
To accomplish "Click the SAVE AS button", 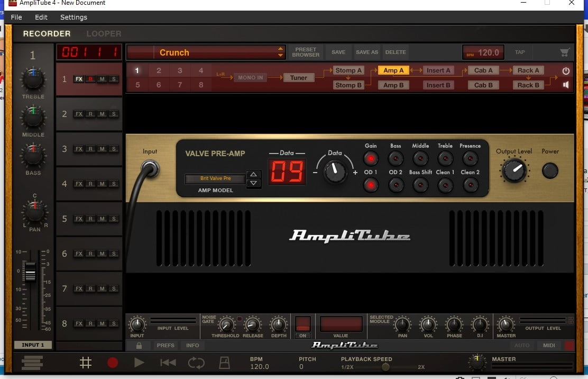I will tap(367, 52).
